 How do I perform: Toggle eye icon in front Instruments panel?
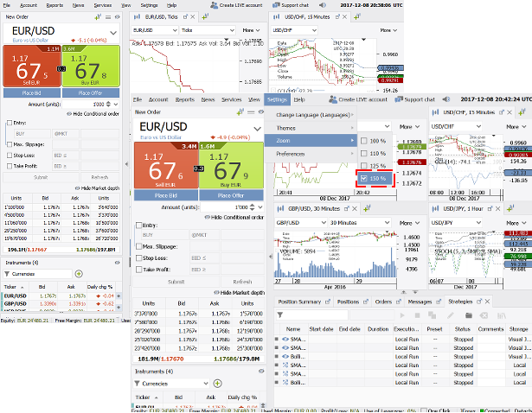tap(261, 372)
